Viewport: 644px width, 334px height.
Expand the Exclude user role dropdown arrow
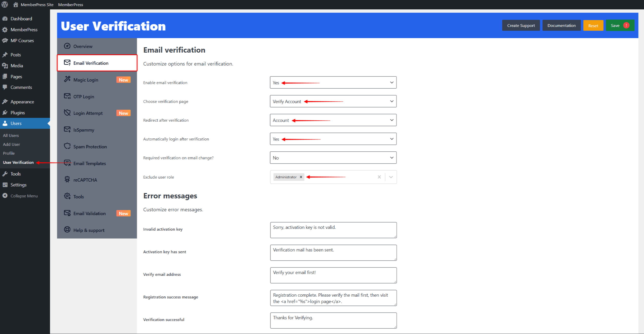[x=391, y=177]
